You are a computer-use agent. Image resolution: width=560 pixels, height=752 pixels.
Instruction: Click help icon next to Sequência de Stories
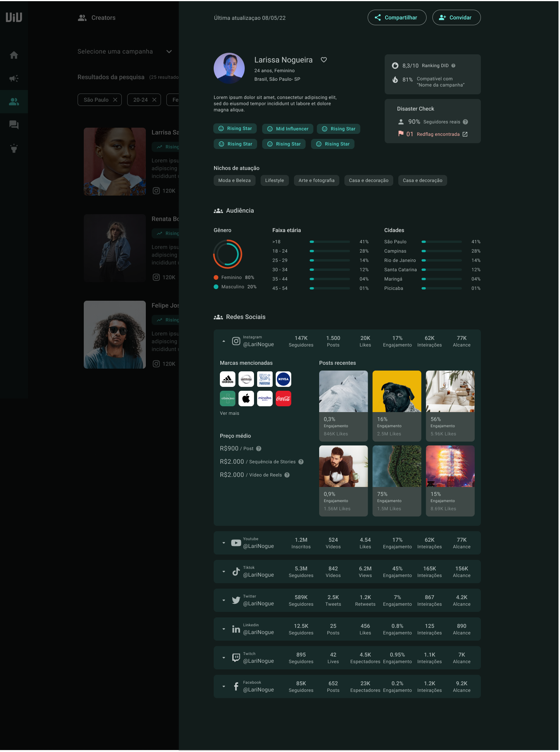301,462
